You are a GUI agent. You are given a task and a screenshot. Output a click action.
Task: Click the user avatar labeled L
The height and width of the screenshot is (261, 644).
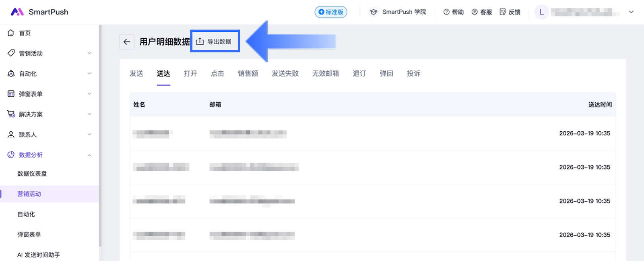[541, 12]
